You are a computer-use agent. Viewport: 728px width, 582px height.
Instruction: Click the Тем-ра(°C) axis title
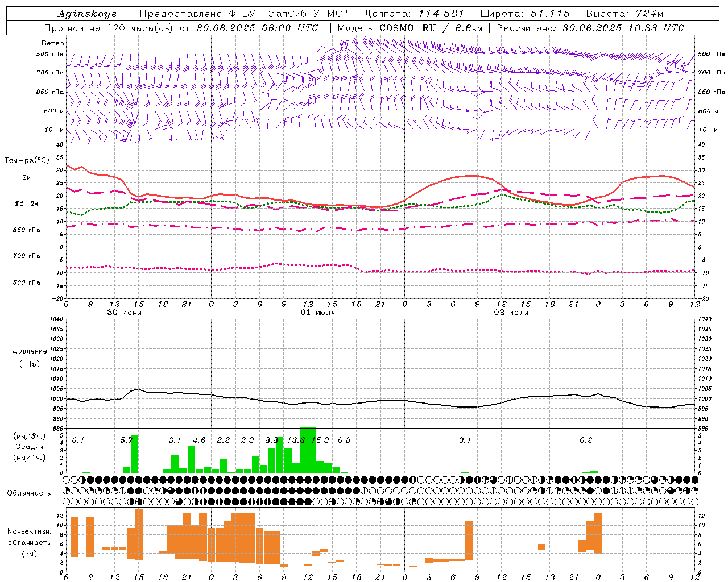tap(27, 161)
